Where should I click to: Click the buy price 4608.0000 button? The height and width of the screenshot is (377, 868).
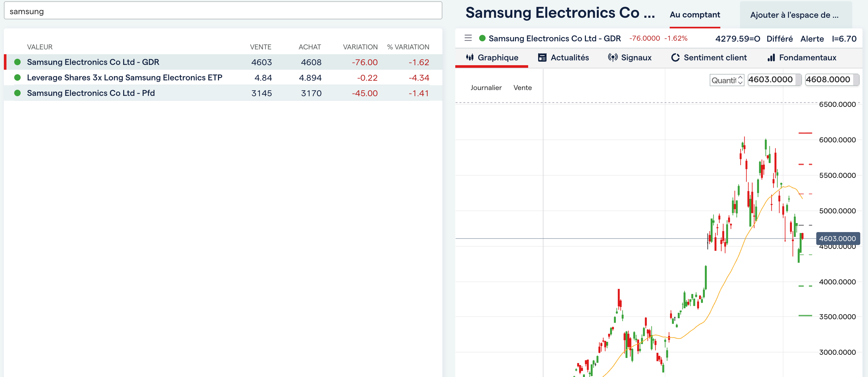click(x=832, y=80)
